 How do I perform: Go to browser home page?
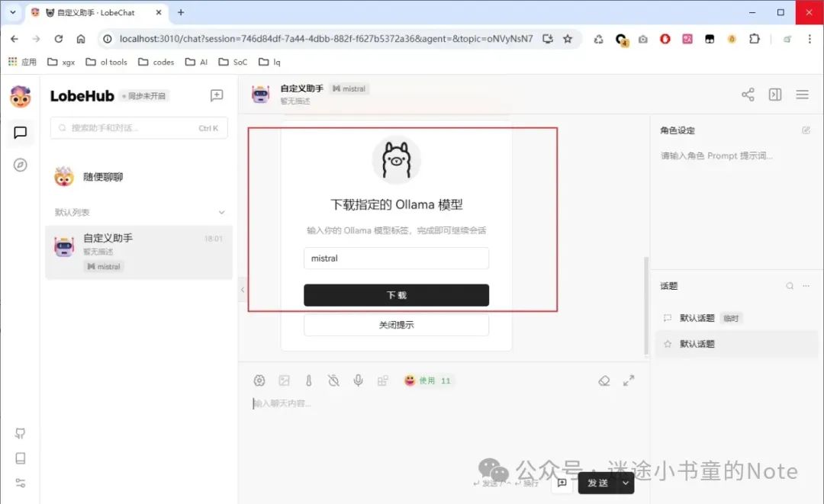tap(80, 39)
